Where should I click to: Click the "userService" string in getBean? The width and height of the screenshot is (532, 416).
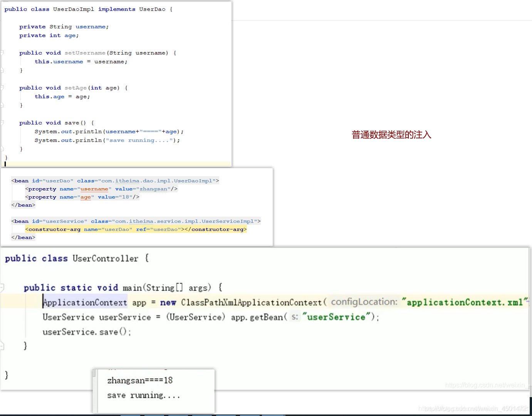(x=336, y=317)
